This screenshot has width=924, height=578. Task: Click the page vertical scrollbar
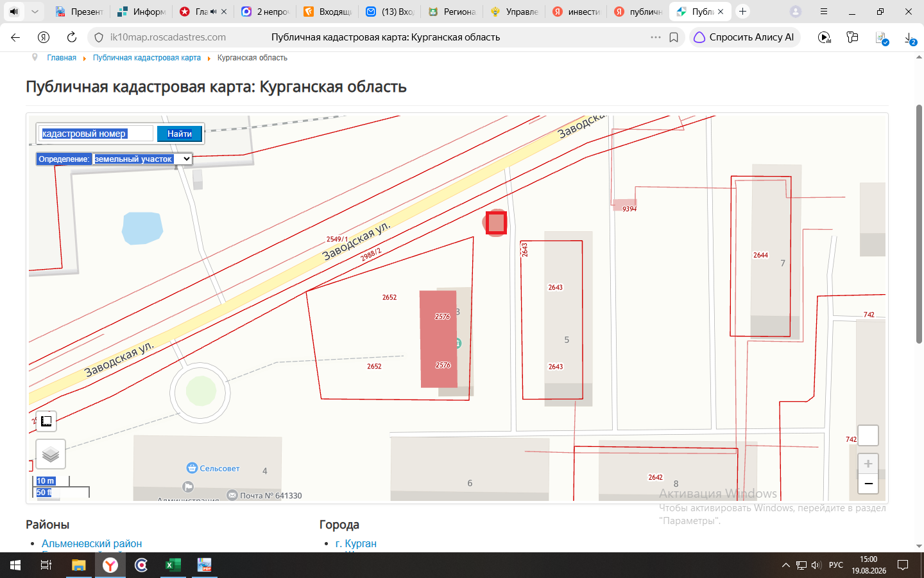[919, 225]
